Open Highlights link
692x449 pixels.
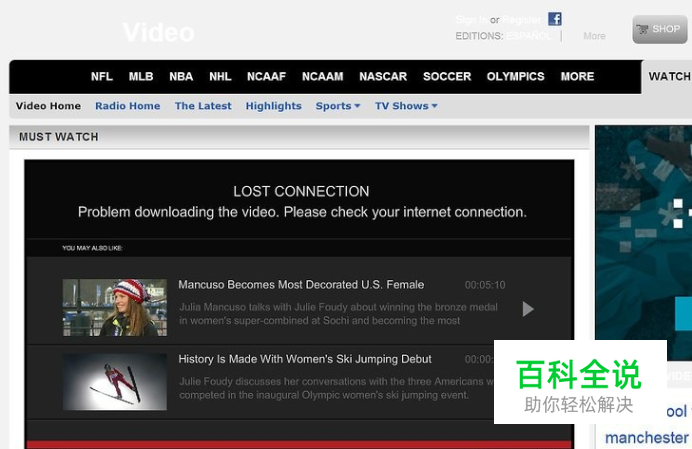274,106
